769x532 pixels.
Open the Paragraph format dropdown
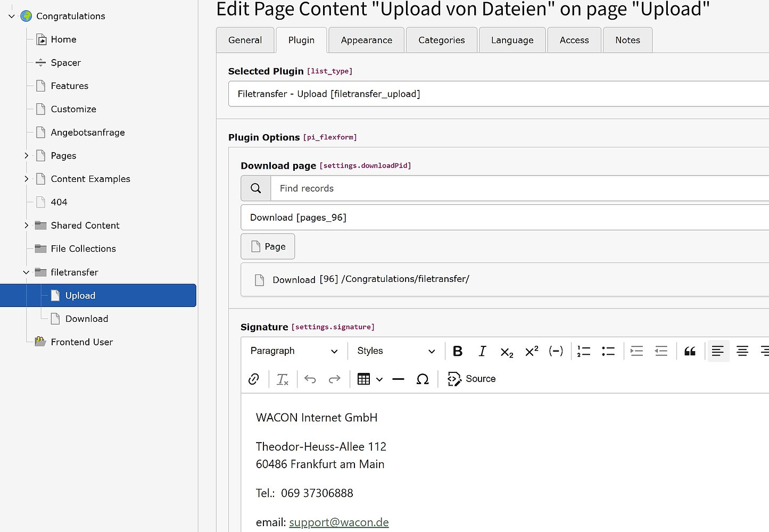tap(294, 351)
